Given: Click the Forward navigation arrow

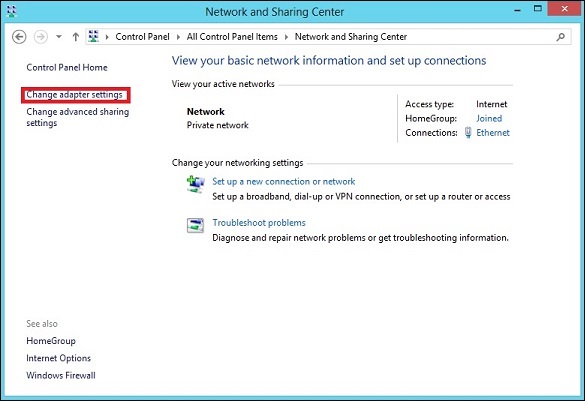Looking at the screenshot, I should click(x=41, y=37).
